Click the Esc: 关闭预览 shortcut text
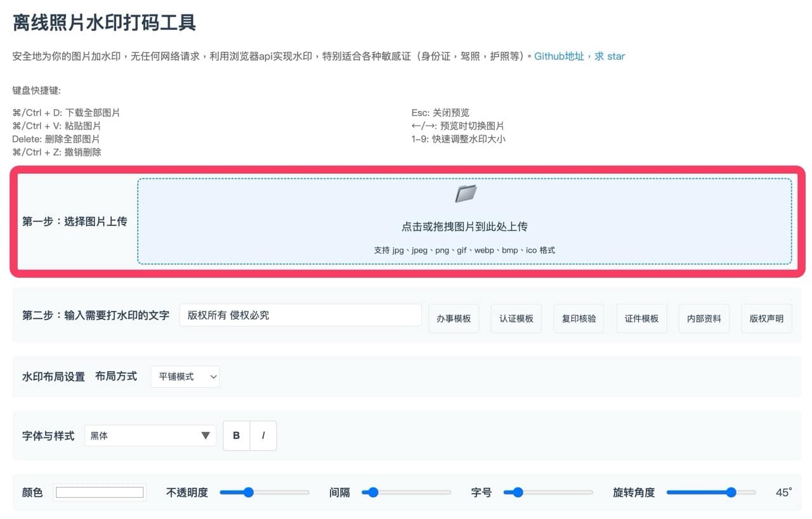The height and width of the screenshot is (519, 812). 440,112
